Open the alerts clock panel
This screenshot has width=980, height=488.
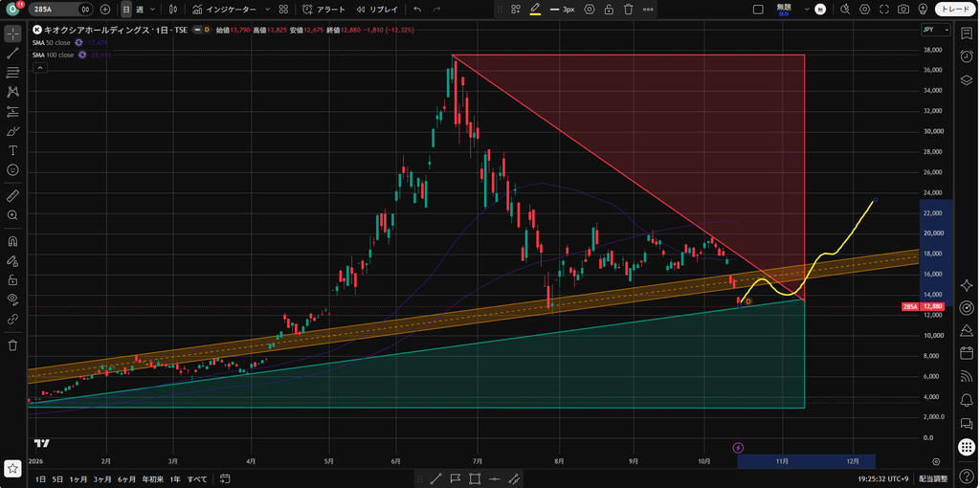pyautogui.click(x=967, y=56)
